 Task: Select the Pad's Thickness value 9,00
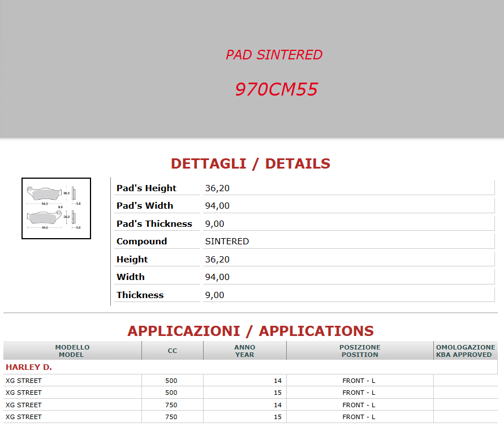pyautogui.click(x=215, y=223)
